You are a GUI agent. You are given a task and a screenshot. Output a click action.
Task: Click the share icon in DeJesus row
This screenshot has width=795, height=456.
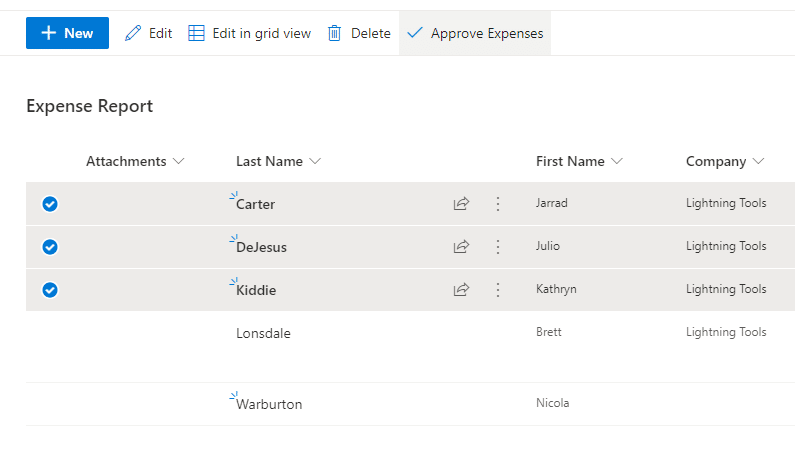tap(461, 247)
